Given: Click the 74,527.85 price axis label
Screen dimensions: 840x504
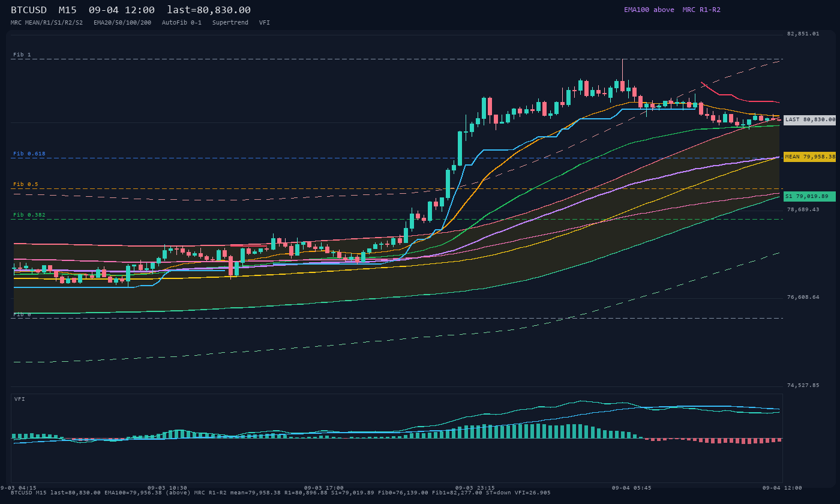Looking at the screenshot, I should [x=803, y=385].
